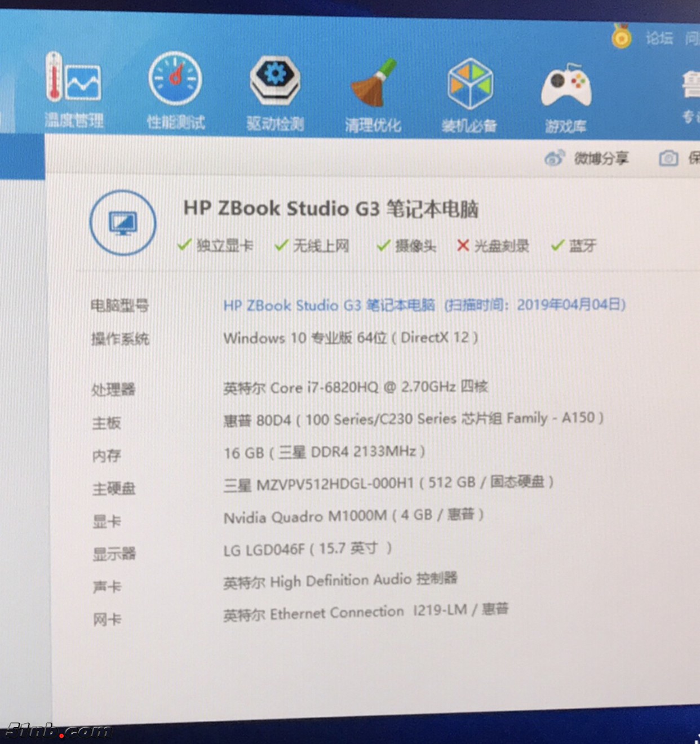The height and width of the screenshot is (744, 700).
Task: Click the red X beside 光盘刻录
Action: coord(462,245)
